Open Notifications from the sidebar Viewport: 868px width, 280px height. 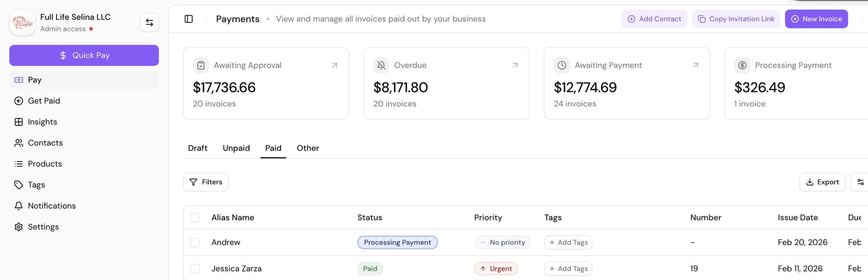click(84, 206)
